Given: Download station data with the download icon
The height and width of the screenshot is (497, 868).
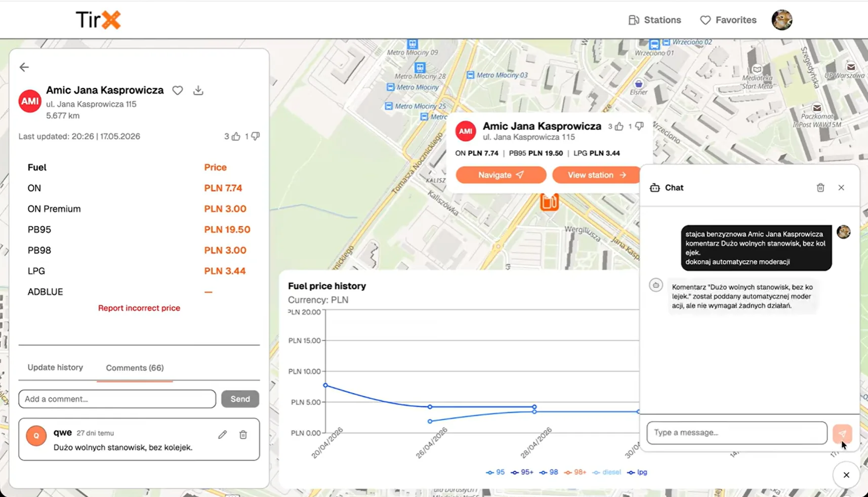Looking at the screenshot, I should click(198, 91).
